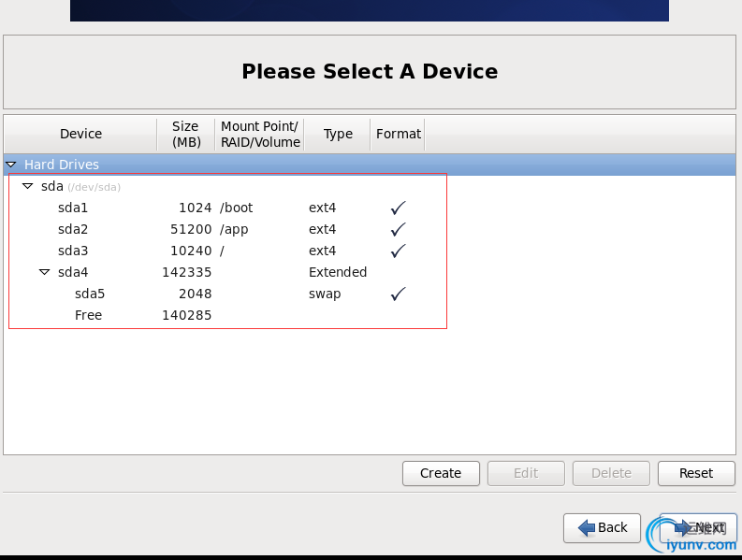The image size is (742, 560).
Task: Select the sda3 partition row
Action: click(370, 251)
